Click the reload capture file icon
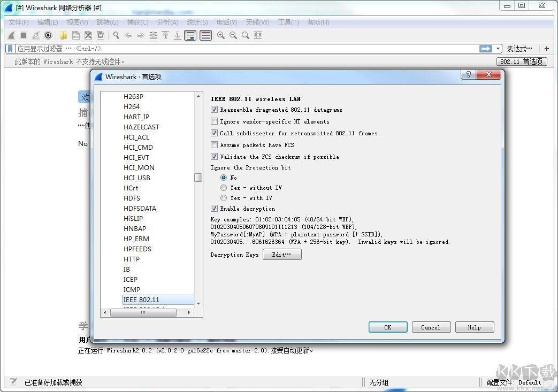Screen dimensions: 558x392 pyautogui.click(x=101, y=35)
